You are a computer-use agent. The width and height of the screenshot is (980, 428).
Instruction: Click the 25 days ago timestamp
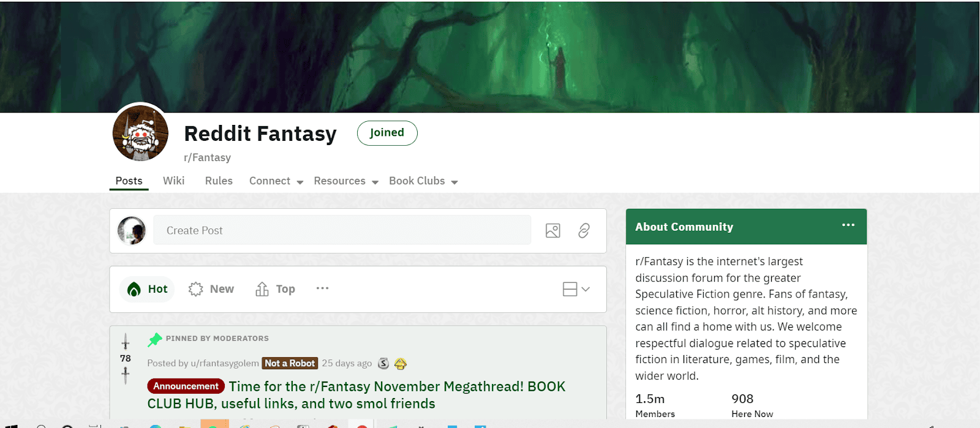coord(347,363)
